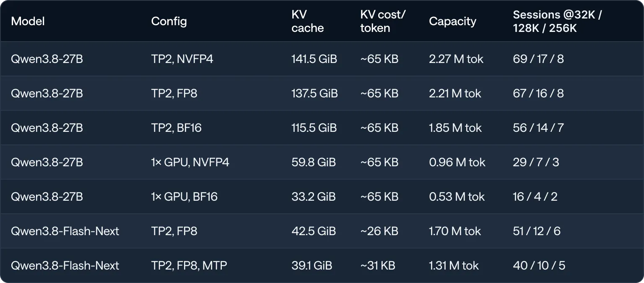
Task: Select the TP2, NVFP4 config cell
Action: (x=182, y=59)
